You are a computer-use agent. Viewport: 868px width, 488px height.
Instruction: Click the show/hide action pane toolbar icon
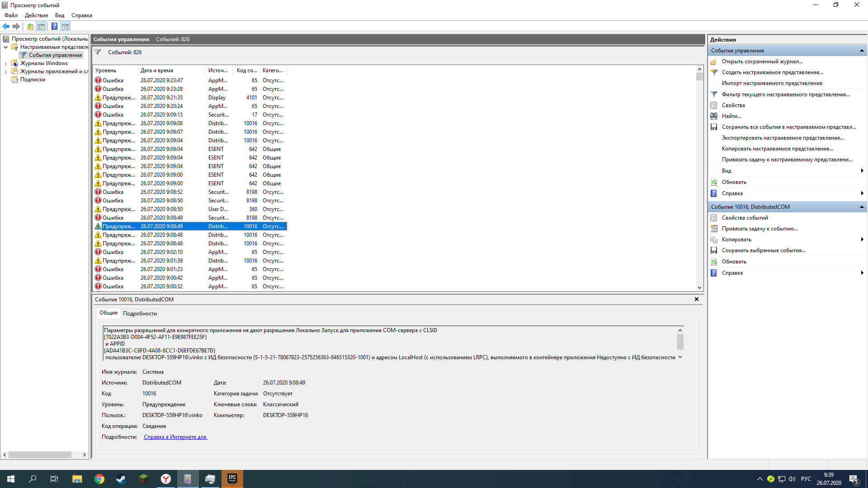pos(66,26)
